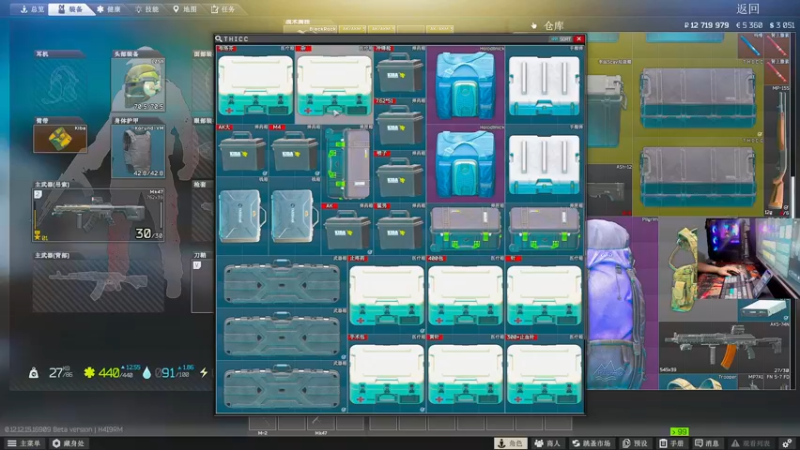Select the right documents case
Viewport: 800px width, 450px height.
[x=294, y=215]
